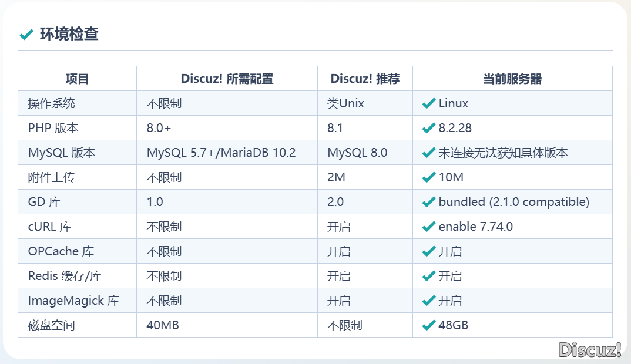Viewport: 631px width, 364px height.
Task: Click the checkmark icon beside 环境检查 heading
Action: (26, 35)
